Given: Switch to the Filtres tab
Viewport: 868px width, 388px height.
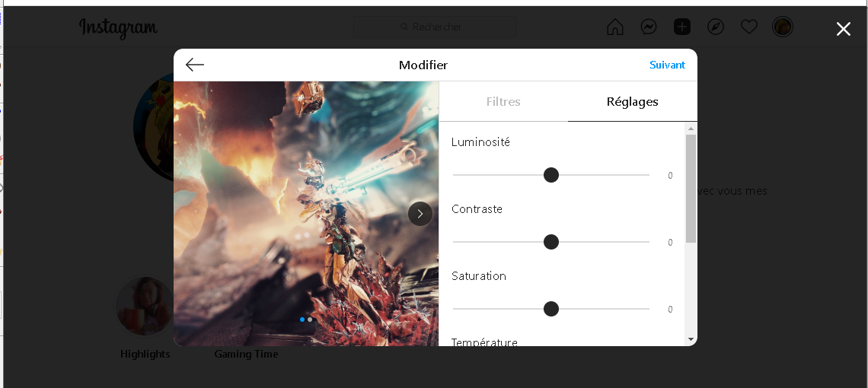Looking at the screenshot, I should (503, 102).
